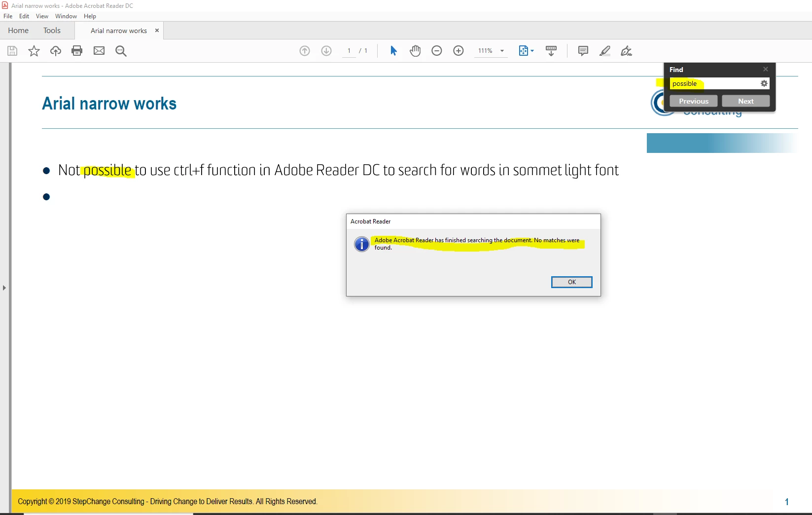Close the Arial narrow works tab
The width and height of the screenshot is (812, 515).
coord(157,31)
